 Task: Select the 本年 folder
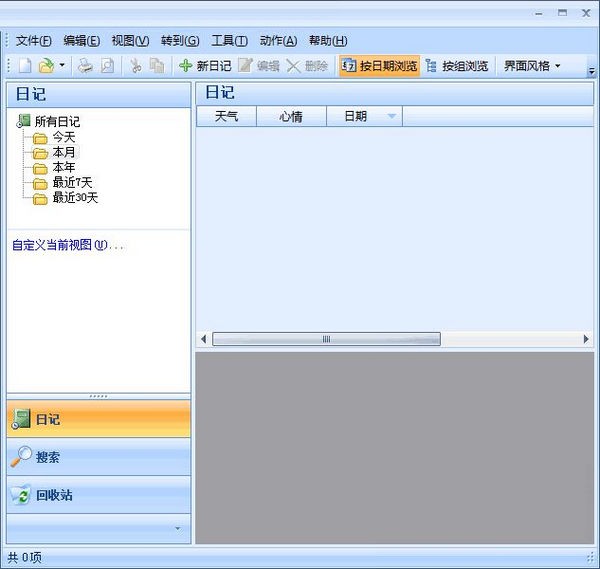(x=64, y=168)
